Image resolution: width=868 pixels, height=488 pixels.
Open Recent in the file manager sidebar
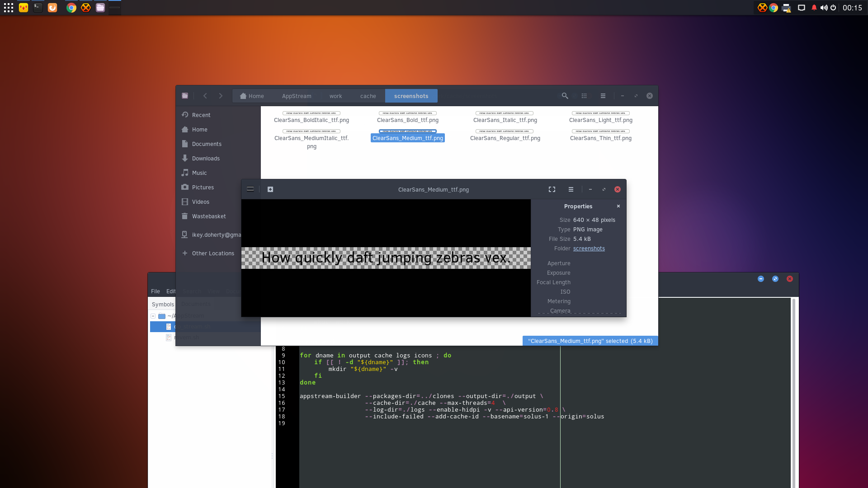(218, 115)
